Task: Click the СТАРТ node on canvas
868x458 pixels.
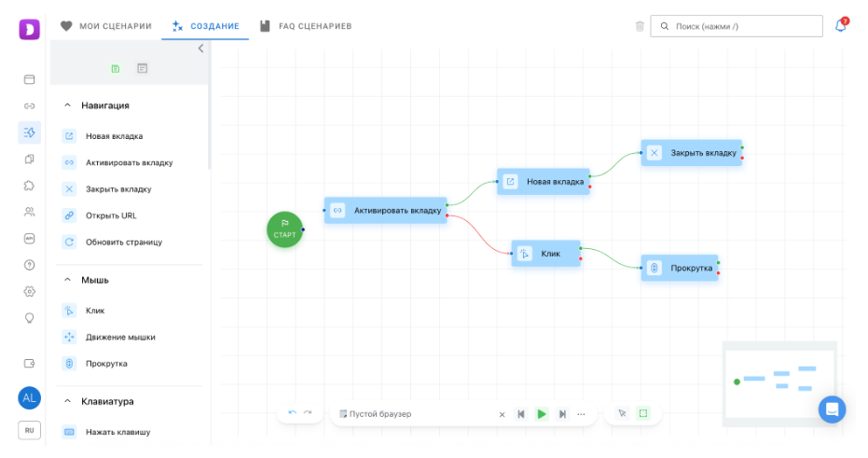Action: tap(284, 229)
